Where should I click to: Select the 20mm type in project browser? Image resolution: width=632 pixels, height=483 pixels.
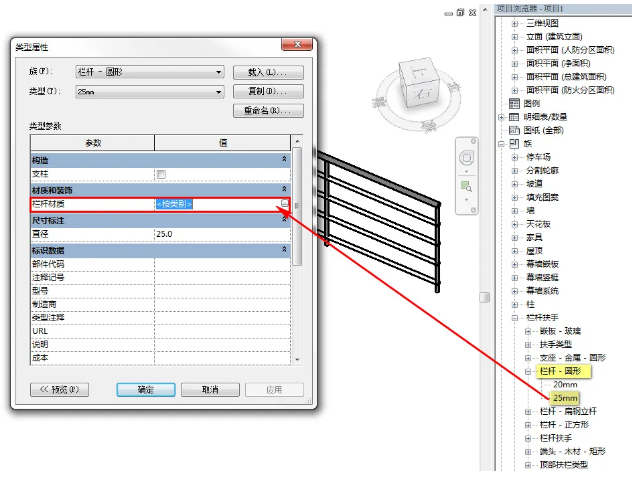click(565, 384)
